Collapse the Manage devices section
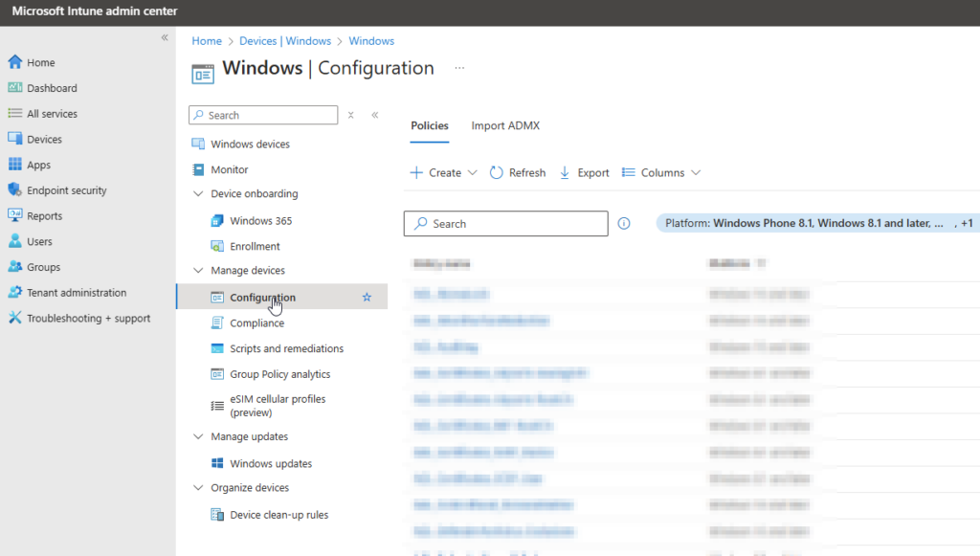This screenshot has height=556, width=980. coord(198,270)
